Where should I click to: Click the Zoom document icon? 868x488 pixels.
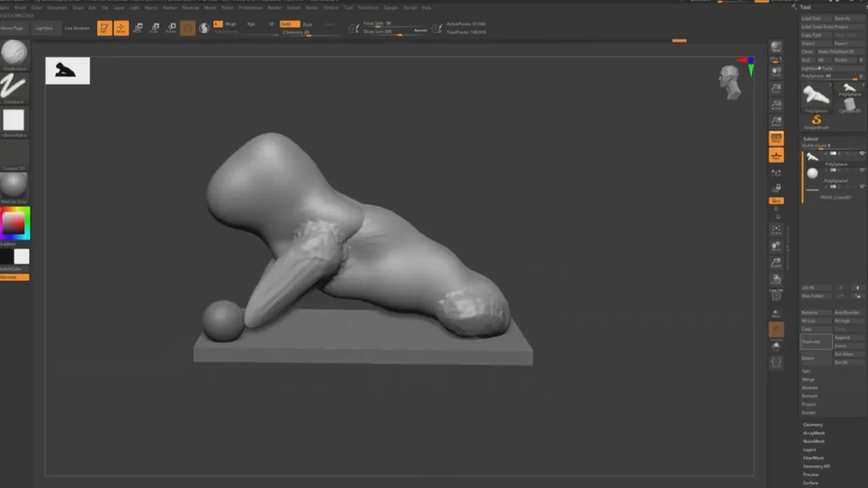click(776, 88)
